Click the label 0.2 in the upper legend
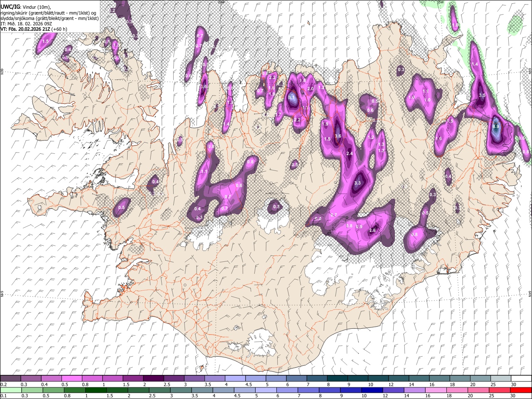The height and width of the screenshot is (399, 532). (x=3, y=384)
